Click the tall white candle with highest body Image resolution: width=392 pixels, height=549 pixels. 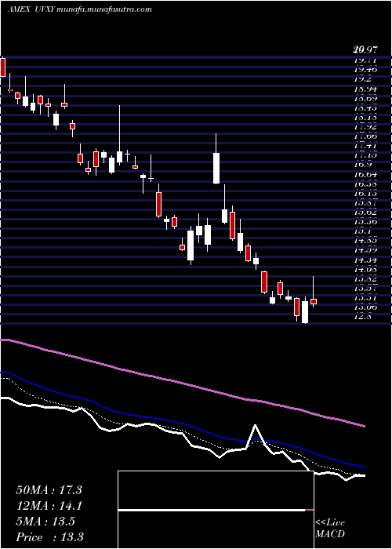pyautogui.click(x=216, y=168)
